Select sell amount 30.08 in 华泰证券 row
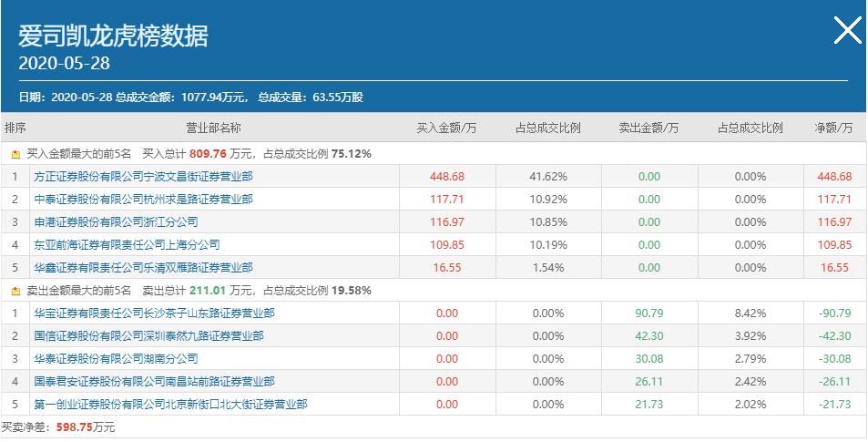 648,359
